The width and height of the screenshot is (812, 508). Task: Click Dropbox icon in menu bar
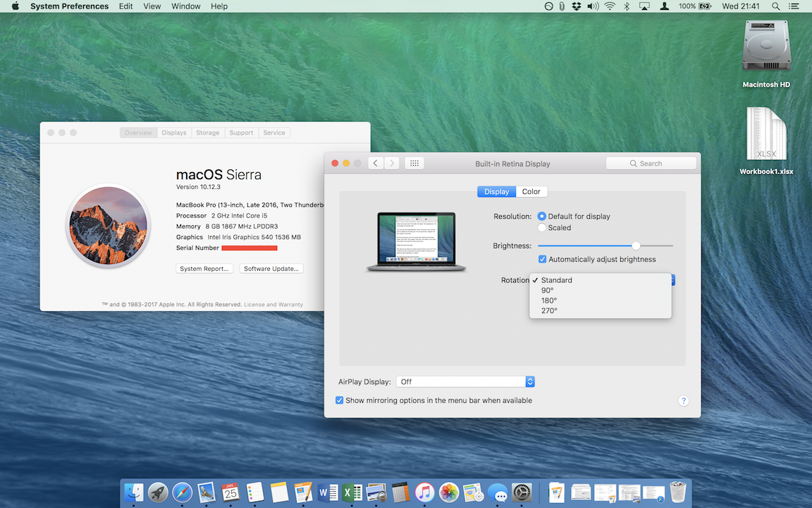tap(577, 6)
